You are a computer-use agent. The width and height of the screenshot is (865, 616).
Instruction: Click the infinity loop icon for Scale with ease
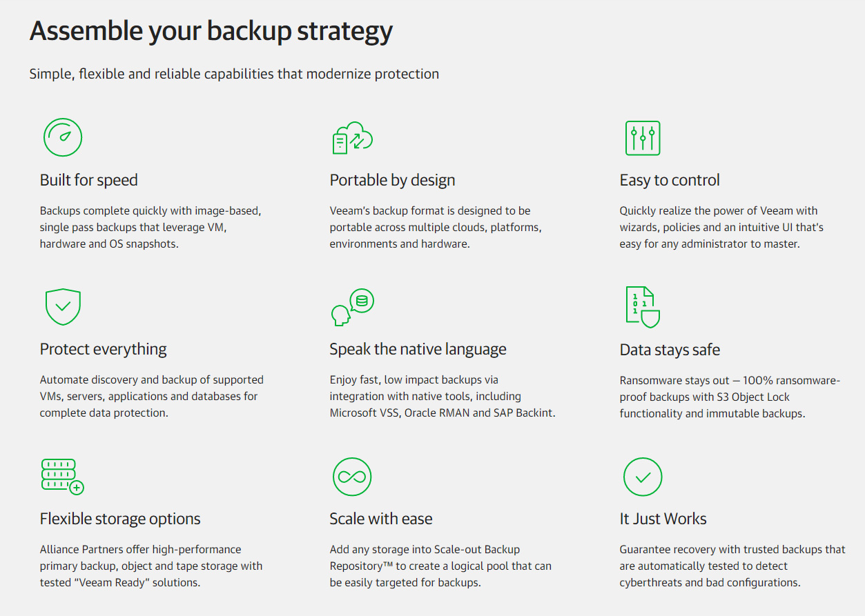(352, 477)
